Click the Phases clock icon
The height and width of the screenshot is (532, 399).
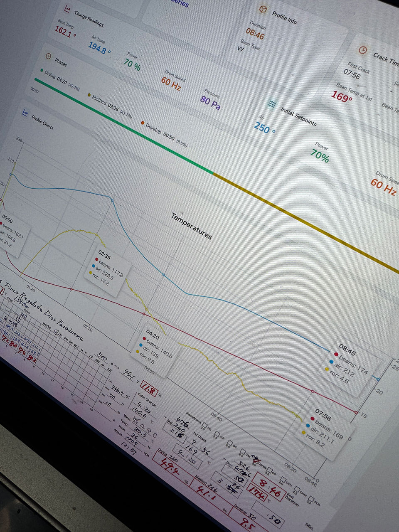(x=48, y=56)
